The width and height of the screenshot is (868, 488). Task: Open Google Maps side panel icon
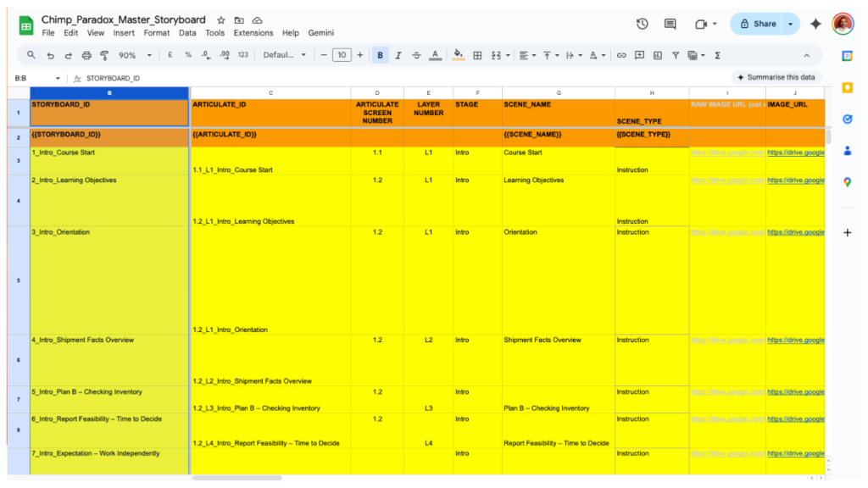[x=847, y=182]
